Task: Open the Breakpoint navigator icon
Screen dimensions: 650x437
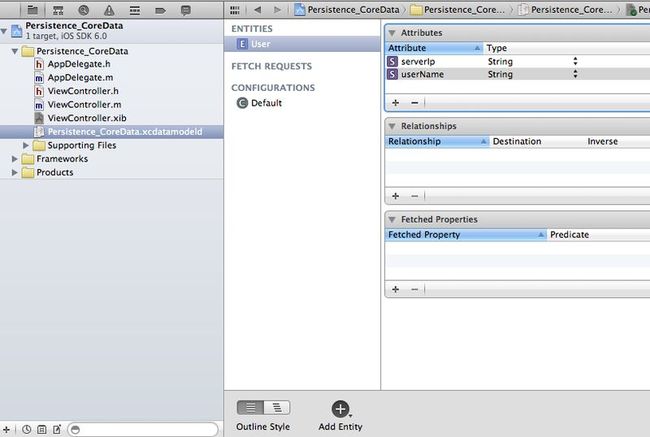Action: click(160, 10)
